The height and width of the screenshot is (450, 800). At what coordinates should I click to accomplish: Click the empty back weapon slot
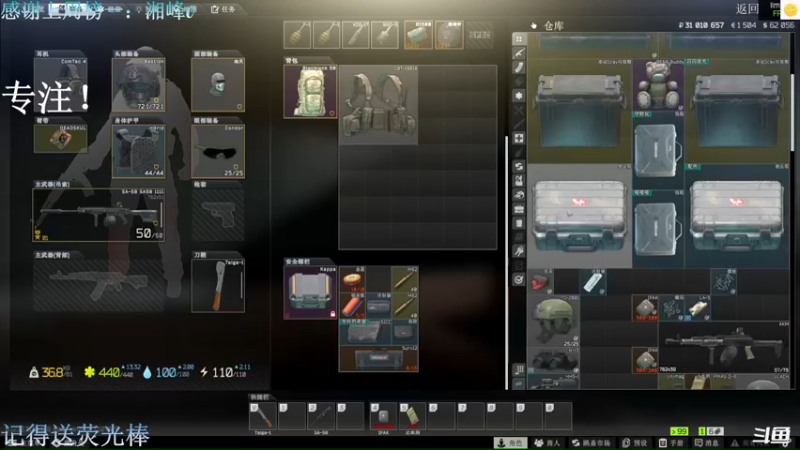click(x=98, y=285)
